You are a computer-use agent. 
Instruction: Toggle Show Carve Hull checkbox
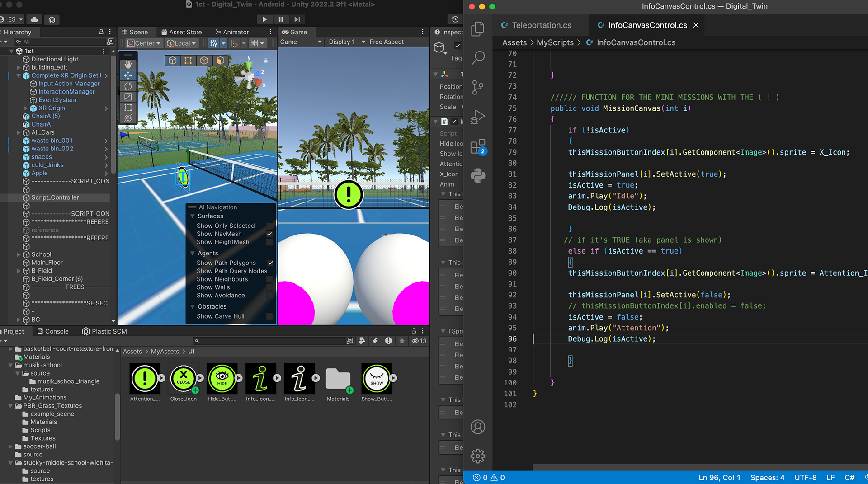[270, 316]
